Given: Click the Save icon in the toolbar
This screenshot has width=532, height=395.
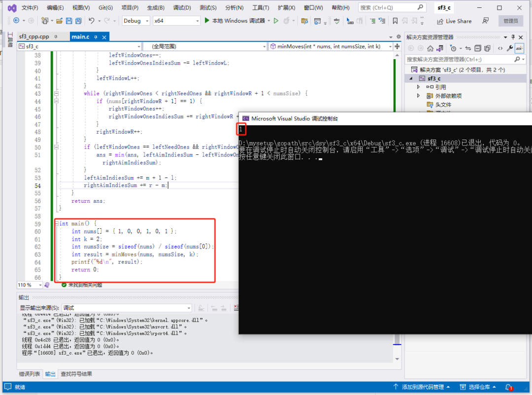Looking at the screenshot, I should tap(69, 21).
